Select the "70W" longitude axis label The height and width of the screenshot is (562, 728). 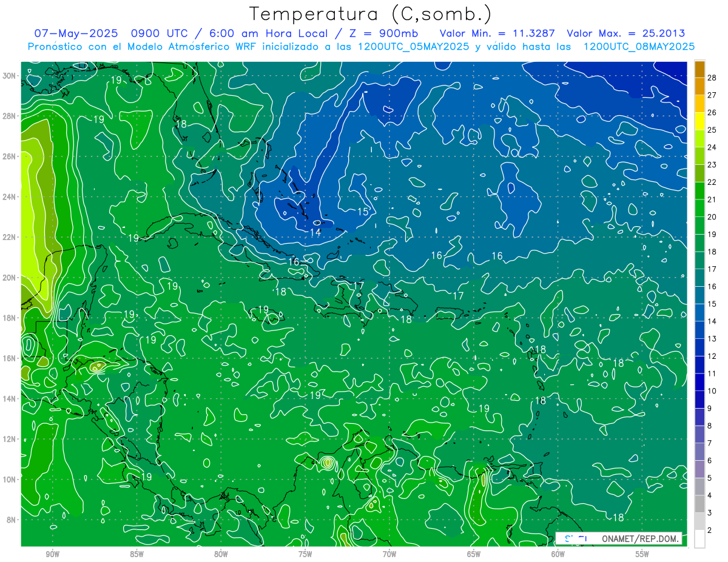click(389, 554)
